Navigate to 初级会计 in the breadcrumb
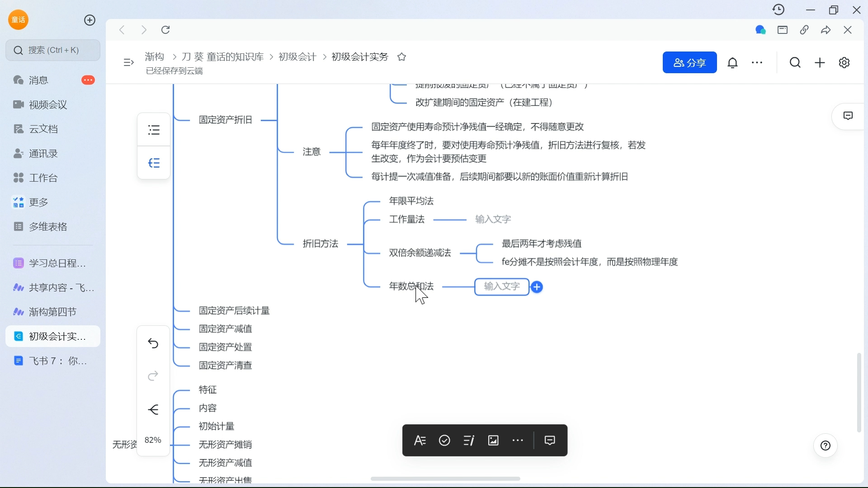The width and height of the screenshot is (868, 488). coord(296,57)
